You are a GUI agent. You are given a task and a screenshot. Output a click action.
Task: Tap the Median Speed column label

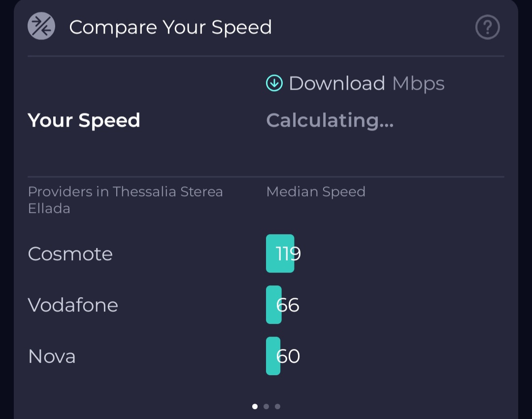pyautogui.click(x=316, y=192)
